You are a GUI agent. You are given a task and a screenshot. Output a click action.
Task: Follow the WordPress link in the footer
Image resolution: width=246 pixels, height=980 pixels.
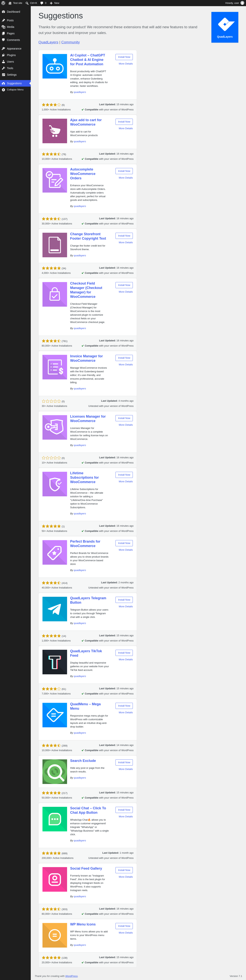(71, 976)
